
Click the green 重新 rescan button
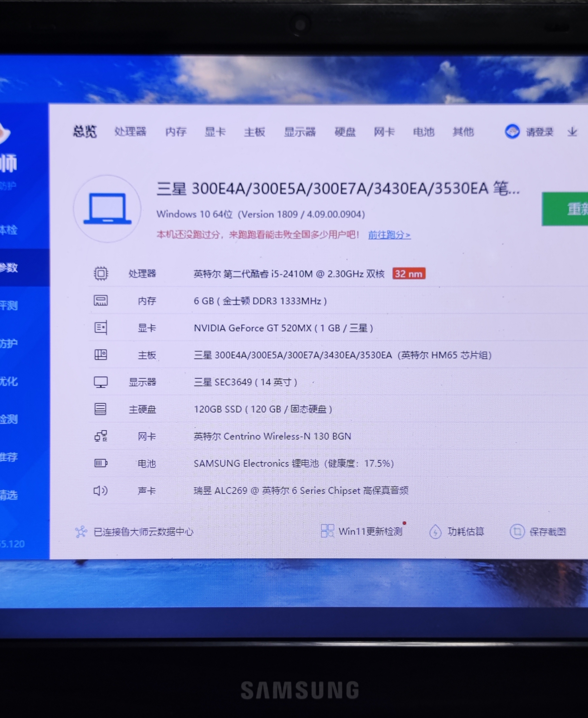(565, 209)
